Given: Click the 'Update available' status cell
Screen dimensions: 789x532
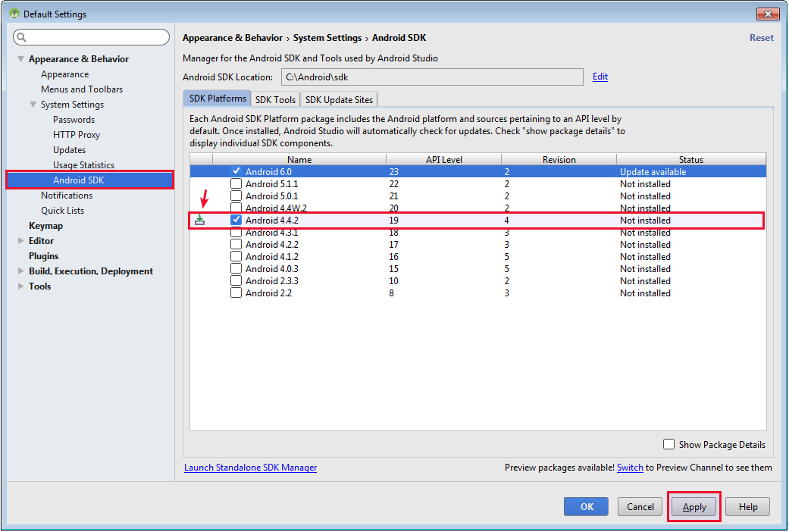Looking at the screenshot, I should (x=653, y=171).
